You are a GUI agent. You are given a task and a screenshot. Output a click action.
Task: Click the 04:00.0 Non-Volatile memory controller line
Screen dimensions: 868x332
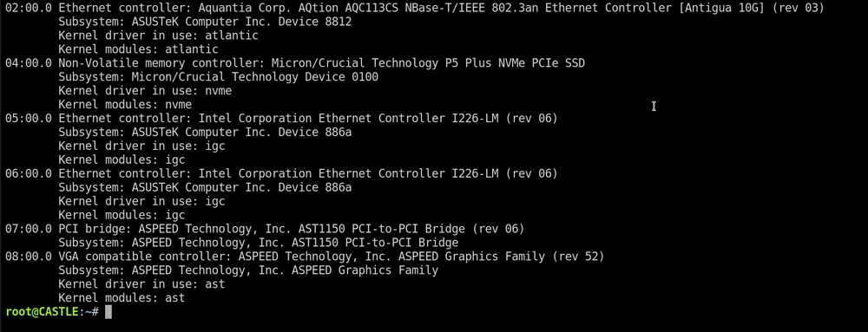click(295, 63)
